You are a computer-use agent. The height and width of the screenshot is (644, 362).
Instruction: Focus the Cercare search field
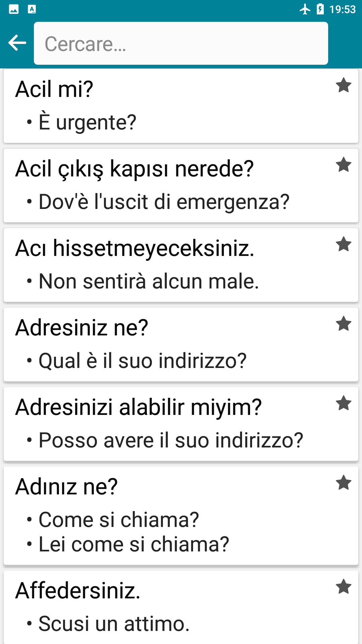[181, 43]
